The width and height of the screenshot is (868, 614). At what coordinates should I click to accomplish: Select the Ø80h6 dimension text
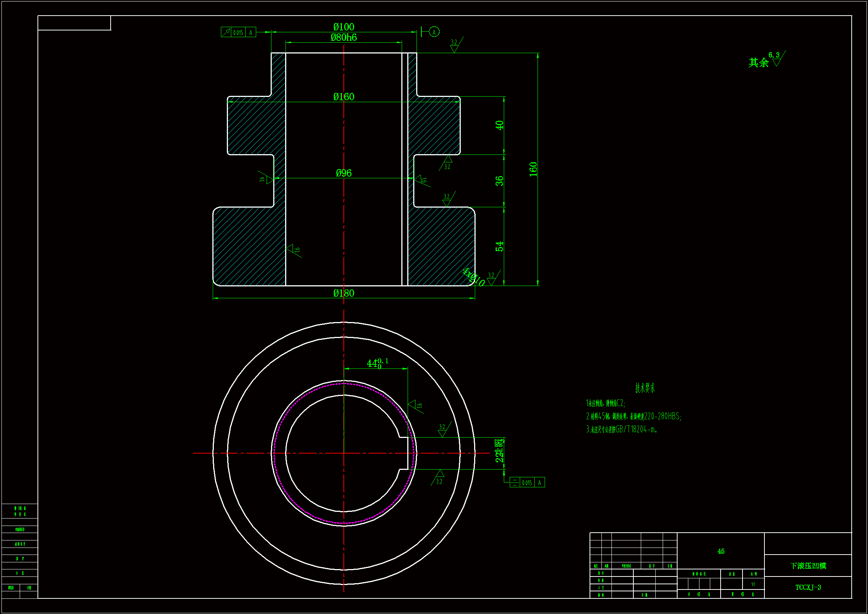click(x=344, y=38)
